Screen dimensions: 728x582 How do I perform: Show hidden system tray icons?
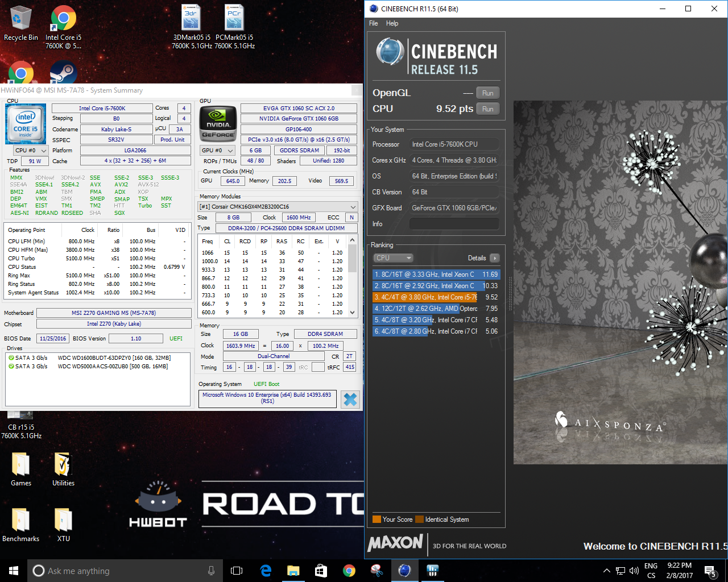pyautogui.click(x=606, y=571)
